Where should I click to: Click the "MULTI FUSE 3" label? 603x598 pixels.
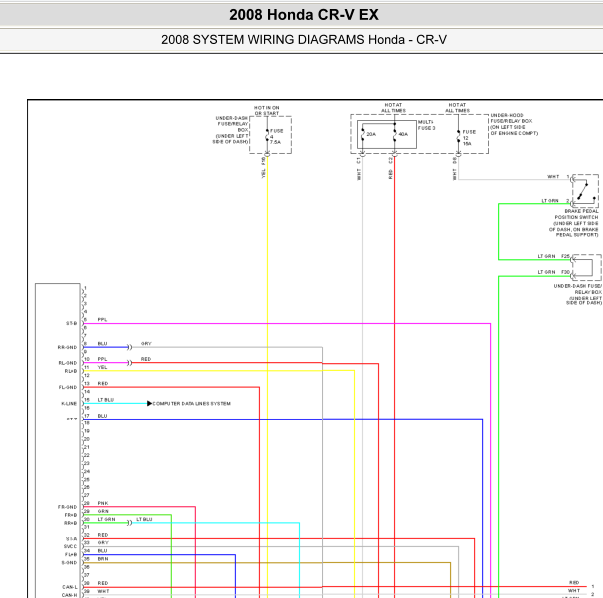pyautogui.click(x=426, y=125)
